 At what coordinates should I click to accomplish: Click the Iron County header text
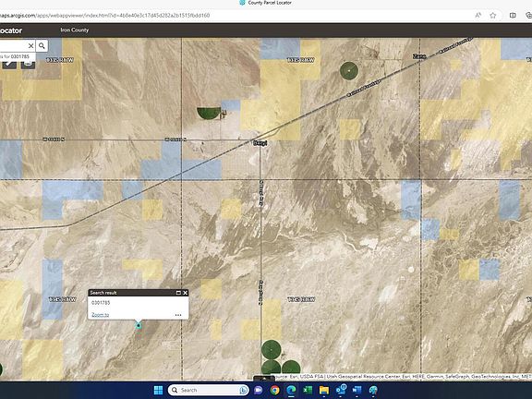coord(75,30)
